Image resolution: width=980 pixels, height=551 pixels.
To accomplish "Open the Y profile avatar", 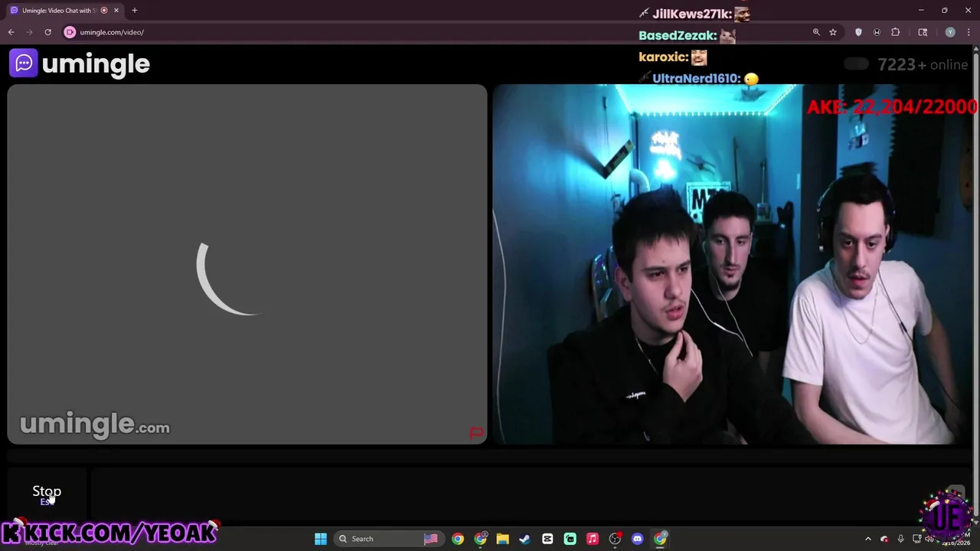I will coord(950,32).
